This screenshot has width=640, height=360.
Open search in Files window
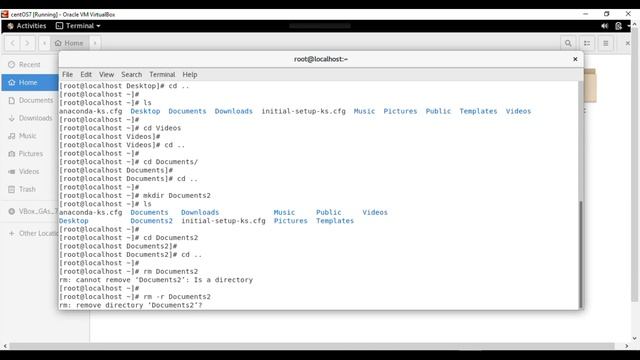click(x=568, y=43)
